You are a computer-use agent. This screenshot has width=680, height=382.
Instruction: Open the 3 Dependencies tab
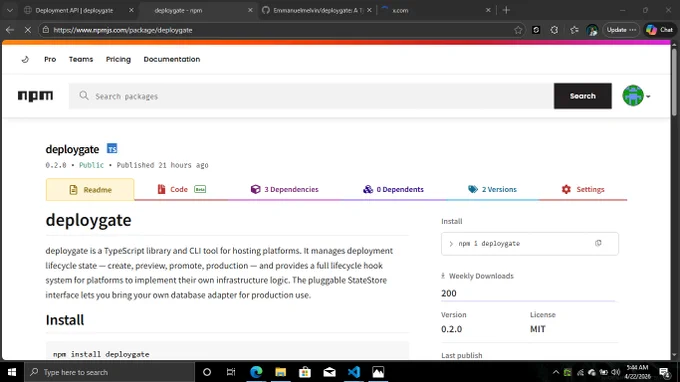[284, 189]
